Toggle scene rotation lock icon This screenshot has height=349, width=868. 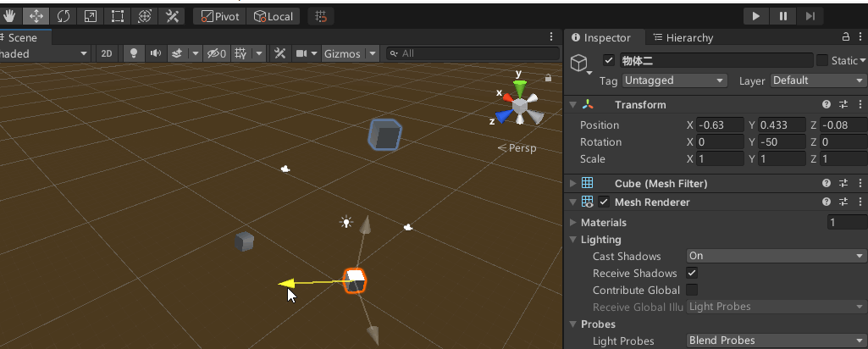tap(548, 78)
